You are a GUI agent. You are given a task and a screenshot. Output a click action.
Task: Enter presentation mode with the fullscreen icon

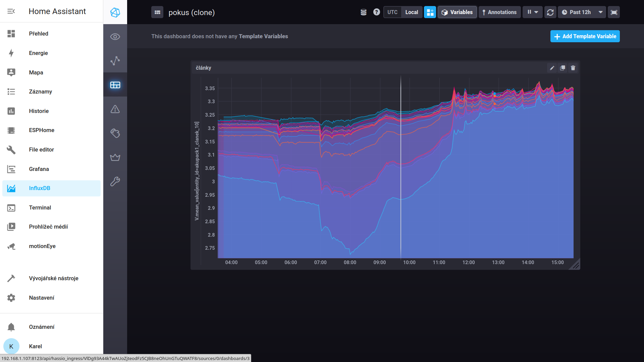click(613, 12)
